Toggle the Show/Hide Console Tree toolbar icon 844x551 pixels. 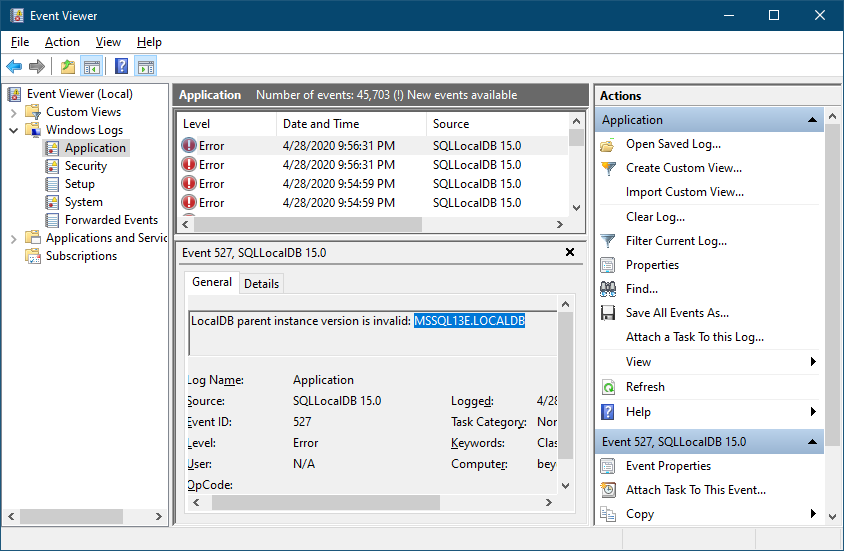92,67
